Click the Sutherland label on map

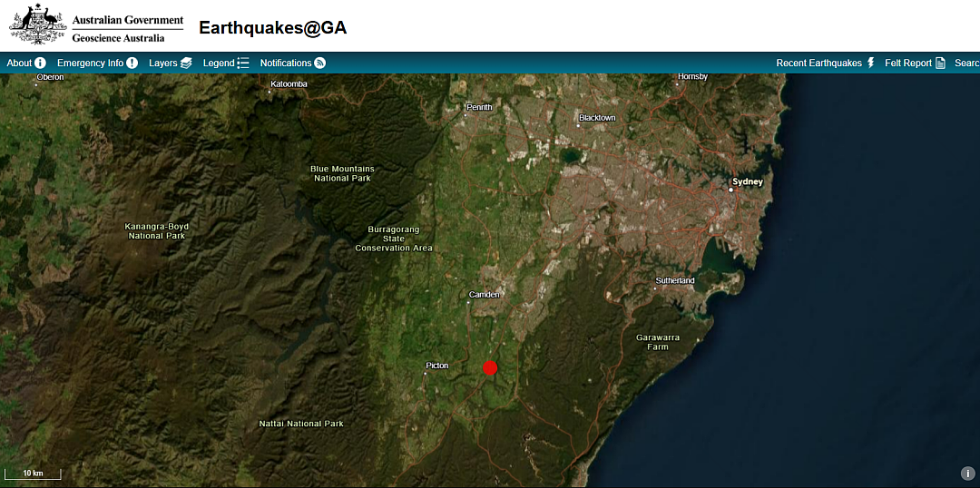674,280
